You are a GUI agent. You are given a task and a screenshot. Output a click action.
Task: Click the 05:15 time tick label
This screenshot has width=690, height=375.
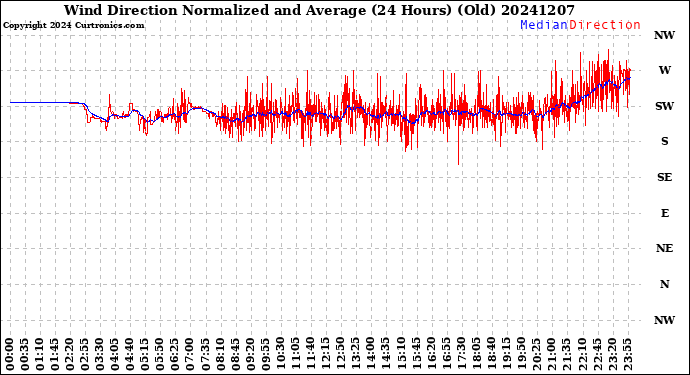click(x=145, y=353)
